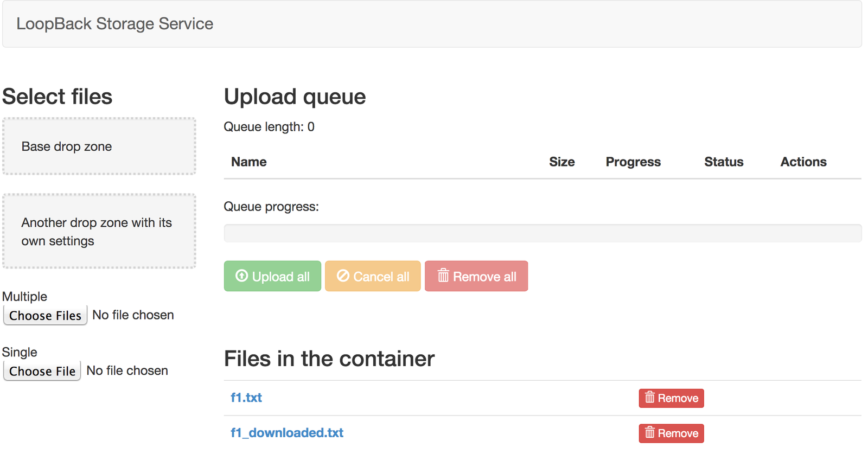The image size is (868, 473).
Task: Click Choose File under Single
Action: click(42, 371)
